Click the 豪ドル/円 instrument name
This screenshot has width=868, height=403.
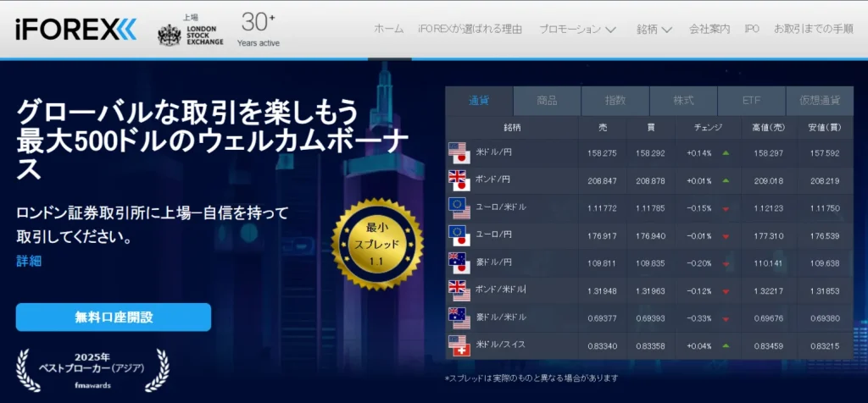coord(494,262)
